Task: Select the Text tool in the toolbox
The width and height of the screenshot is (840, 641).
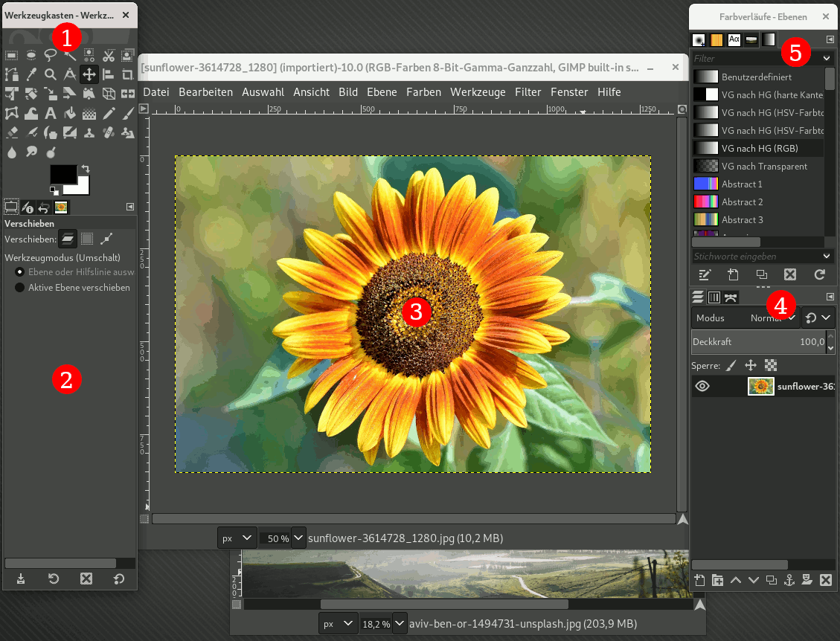Action: point(51,113)
